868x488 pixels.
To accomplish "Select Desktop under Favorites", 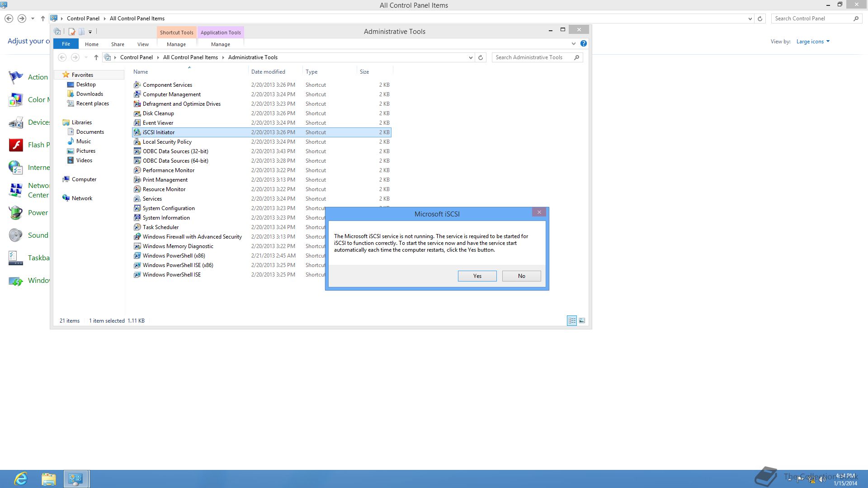I will pos(86,84).
